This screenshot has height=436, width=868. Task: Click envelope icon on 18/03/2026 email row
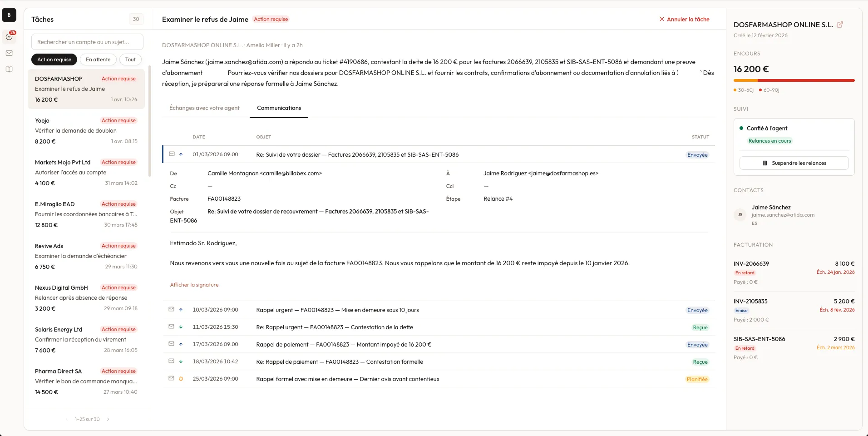pyautogui.click(x=172, y=361)
